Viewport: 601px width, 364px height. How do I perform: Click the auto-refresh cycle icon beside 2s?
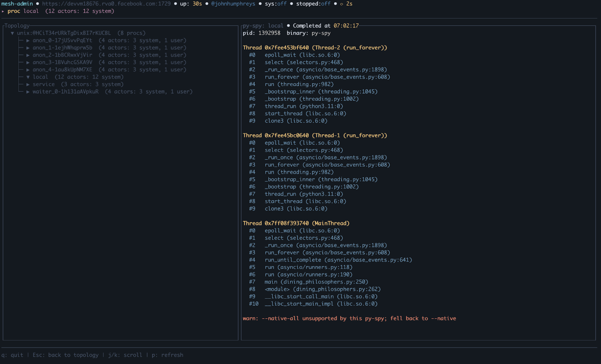341,4
